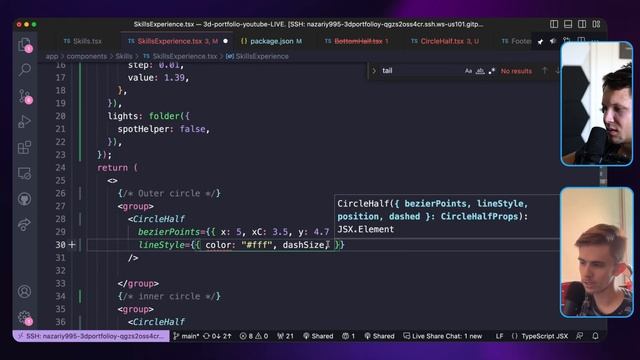Click the feedback icon in status bar
Screen dimensions: 640x360
[x=580, y=336]
